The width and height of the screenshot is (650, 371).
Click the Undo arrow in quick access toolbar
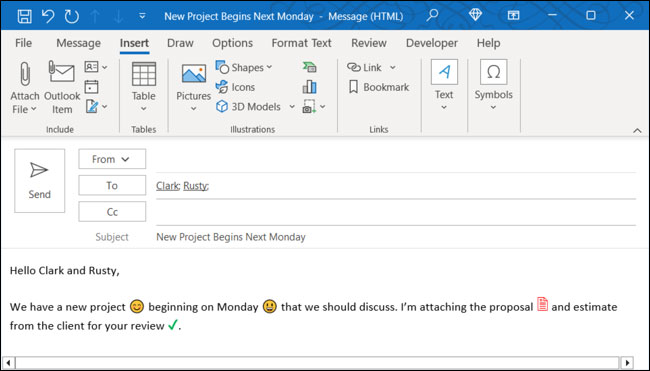point(48,16)
